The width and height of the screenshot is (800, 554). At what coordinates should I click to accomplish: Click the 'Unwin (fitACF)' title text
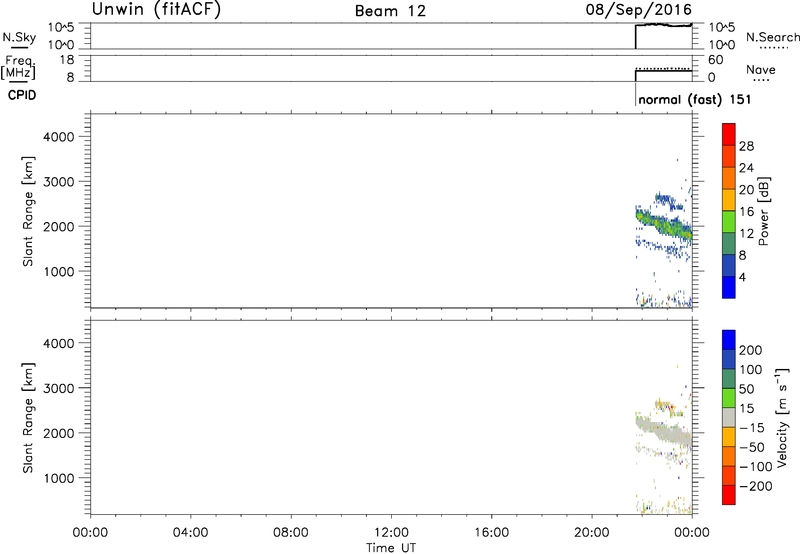point(156,9)
